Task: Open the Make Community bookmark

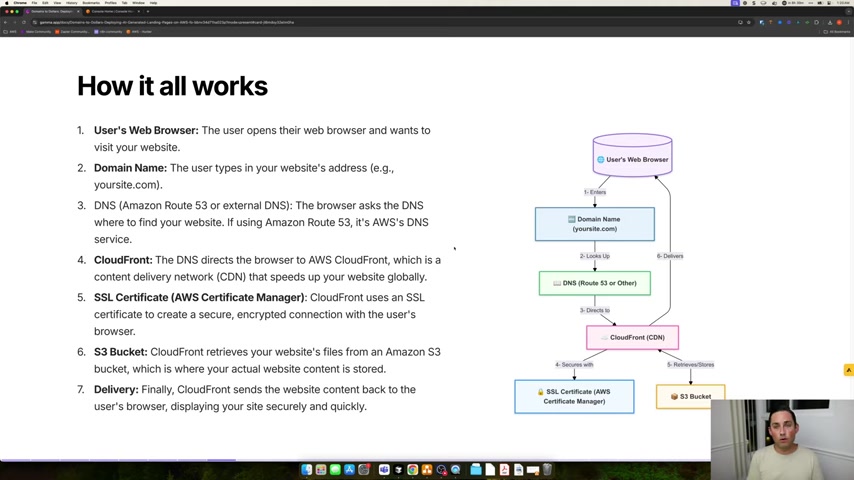Action: click(x=37, y=32)
